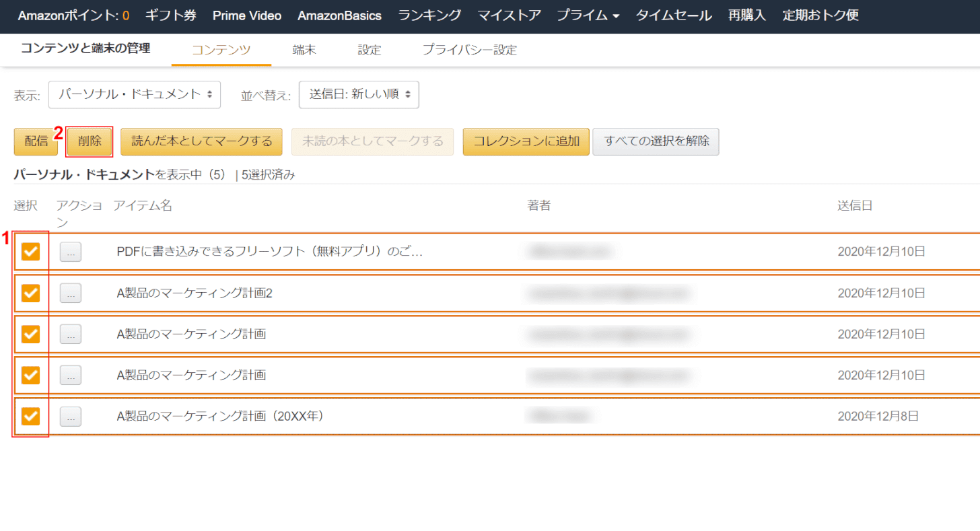
Task: Click the アイテム名 column header
Action: tap(143, 206)
